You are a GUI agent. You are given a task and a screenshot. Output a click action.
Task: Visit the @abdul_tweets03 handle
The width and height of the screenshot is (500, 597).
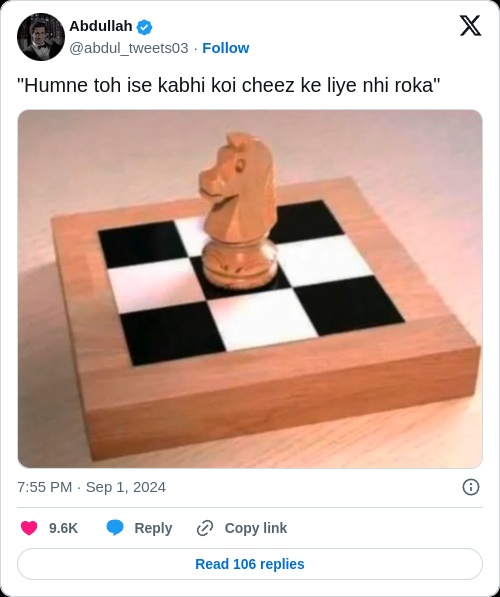[129, 48]
